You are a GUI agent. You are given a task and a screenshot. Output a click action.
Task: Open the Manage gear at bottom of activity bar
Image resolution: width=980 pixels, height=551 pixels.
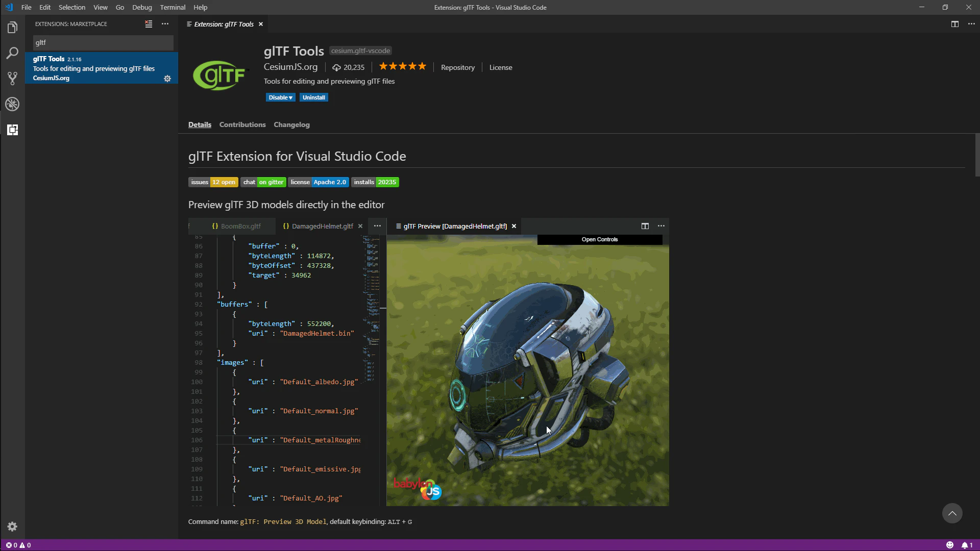click(x=12, y=527)
